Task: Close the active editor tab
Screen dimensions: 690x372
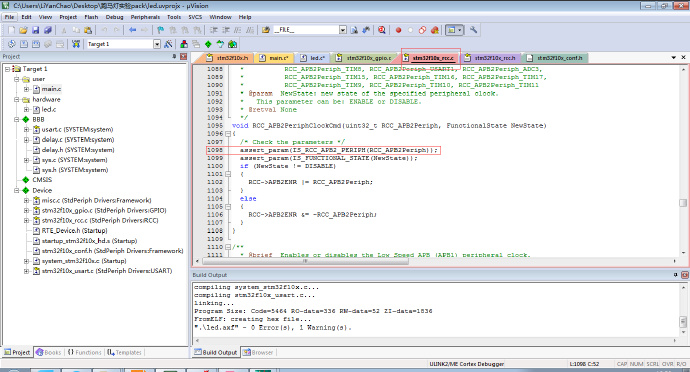Action: pyautogui.click(x=683, y=57)
